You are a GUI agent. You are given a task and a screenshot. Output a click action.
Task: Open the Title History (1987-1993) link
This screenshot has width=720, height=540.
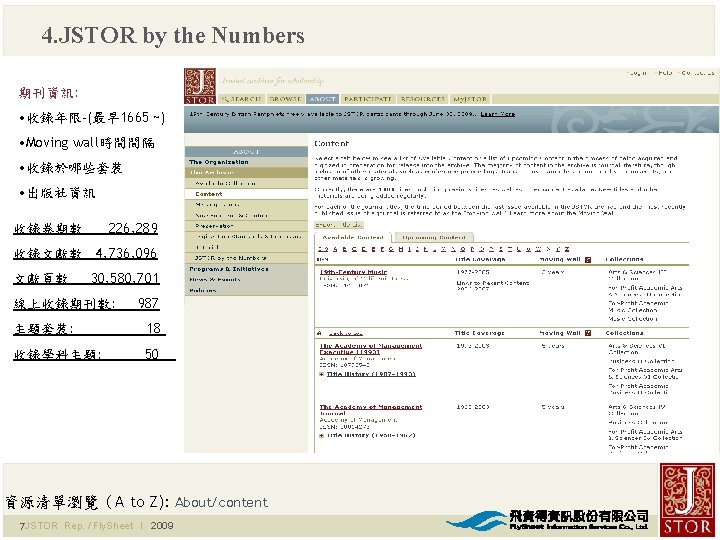(371, 374)
